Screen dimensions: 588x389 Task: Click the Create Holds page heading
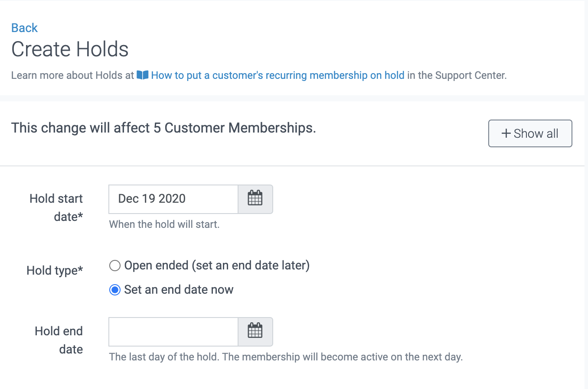(x=70, y=49)
